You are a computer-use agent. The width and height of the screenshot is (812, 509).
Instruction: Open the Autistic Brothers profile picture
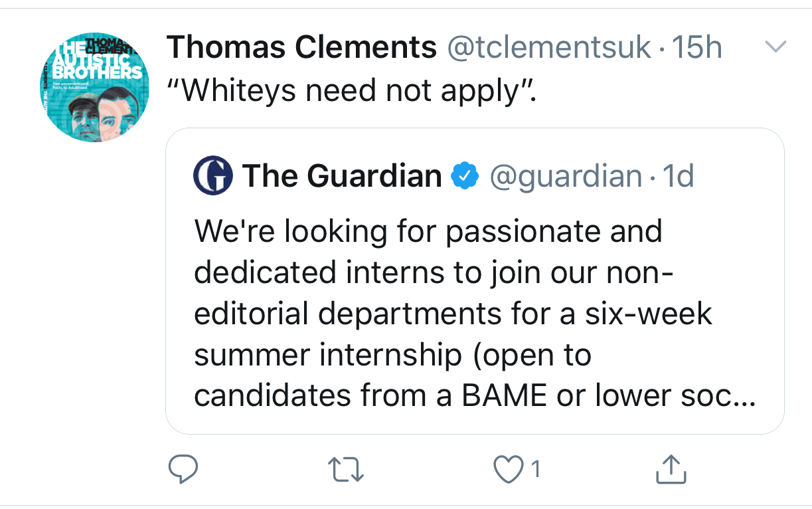click(94, 88)
